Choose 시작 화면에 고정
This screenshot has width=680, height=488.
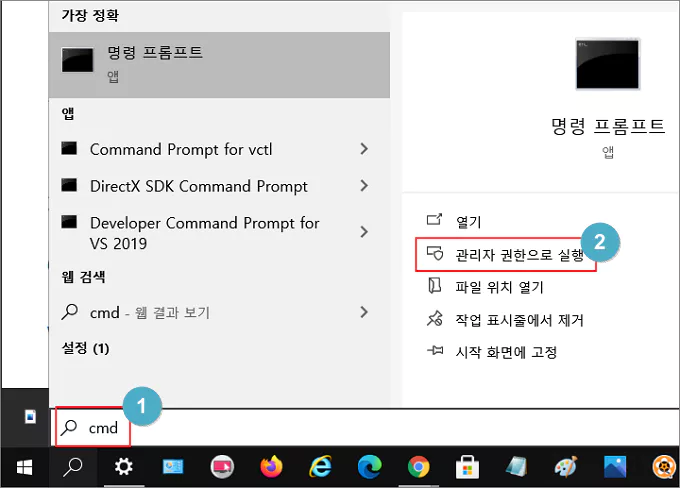coord(492,352)
